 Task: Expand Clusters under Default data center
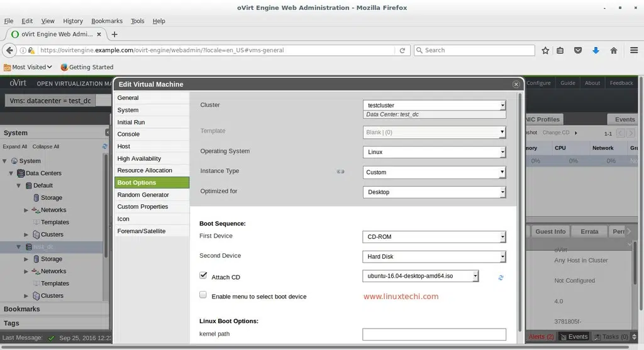(x=26, y=235)
